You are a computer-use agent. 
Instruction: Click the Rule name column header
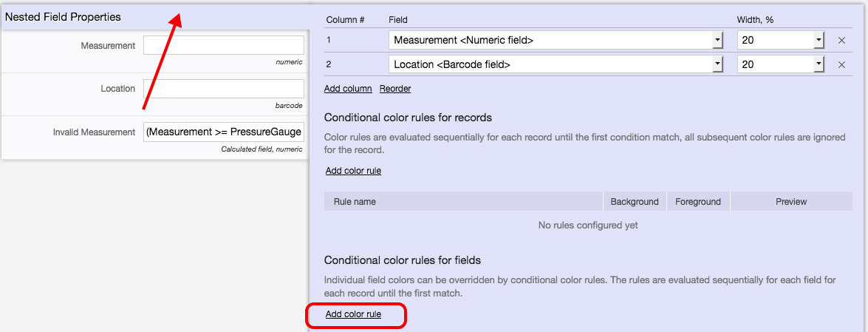(x=355, y=202)
